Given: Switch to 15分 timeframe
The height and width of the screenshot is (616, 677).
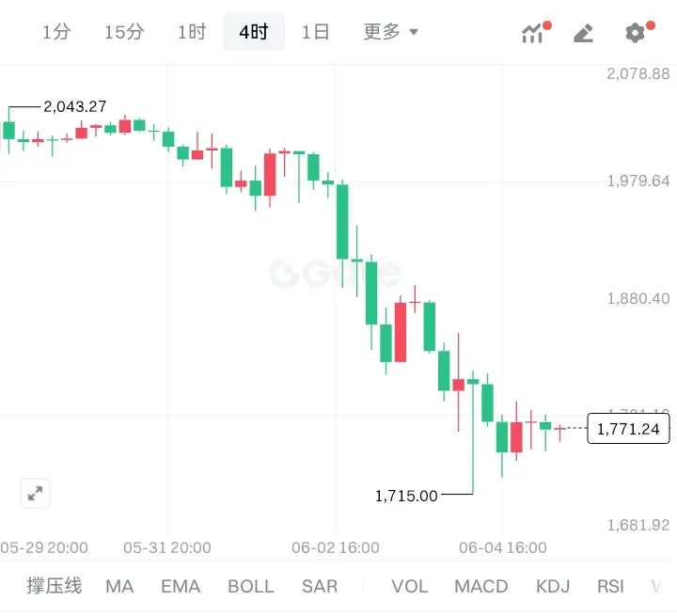Looking at the screenshot, I should pyautogui.click(x=124, y=32).
